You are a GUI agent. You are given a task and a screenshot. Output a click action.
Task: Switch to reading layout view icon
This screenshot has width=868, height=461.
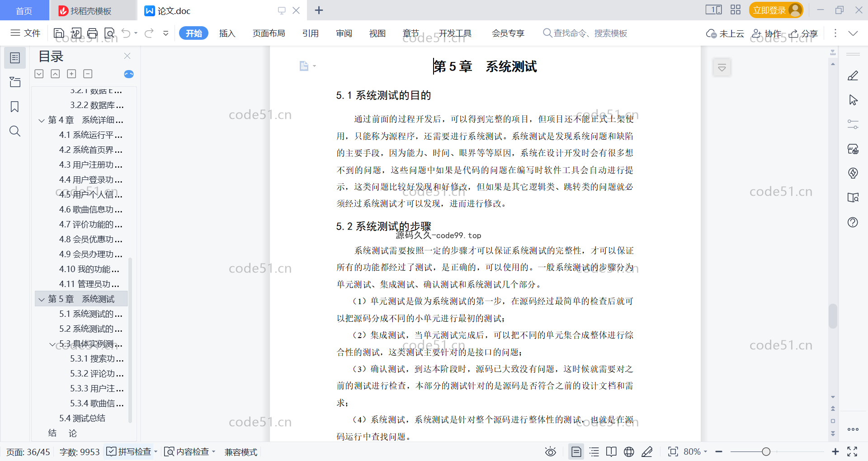pos(611,452)
